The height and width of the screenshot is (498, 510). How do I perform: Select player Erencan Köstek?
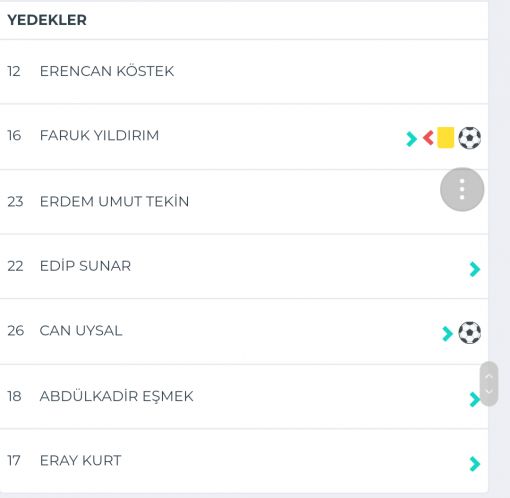click(x=107, y=71)
